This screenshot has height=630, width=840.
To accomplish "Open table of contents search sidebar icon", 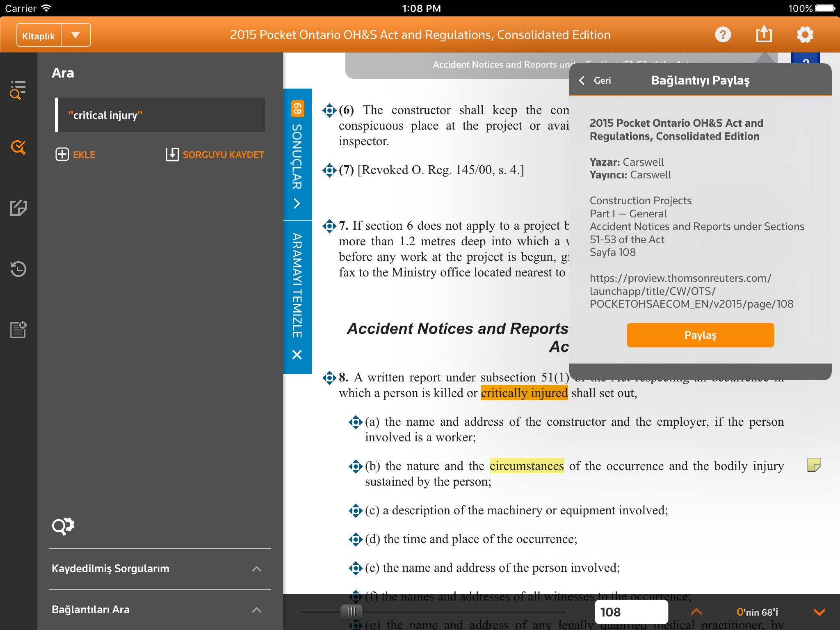I will point(18,90).
